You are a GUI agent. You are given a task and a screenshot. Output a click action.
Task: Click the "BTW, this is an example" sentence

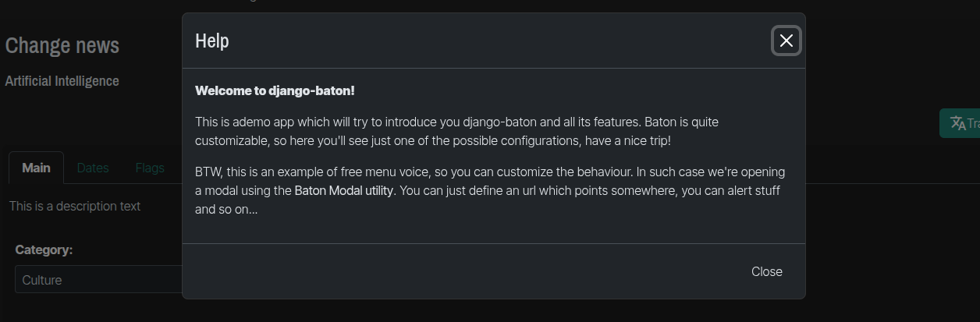tap(265, 172)
